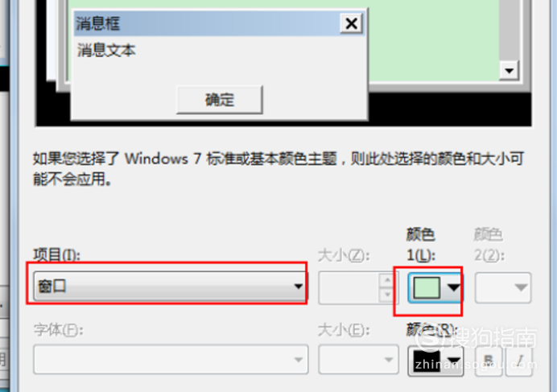Increase the 大小(Z) spinner value
This screenshot has width=557, height=392.
pos(387,280)
